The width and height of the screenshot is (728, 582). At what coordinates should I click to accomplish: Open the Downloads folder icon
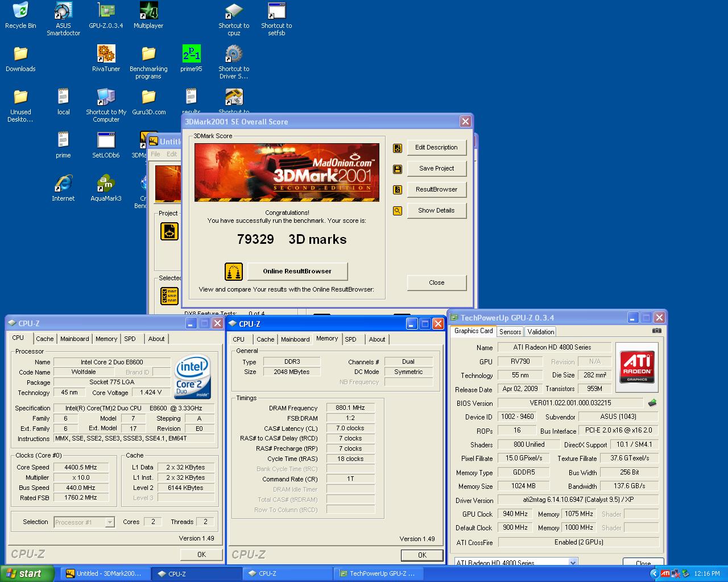point(20,59)
